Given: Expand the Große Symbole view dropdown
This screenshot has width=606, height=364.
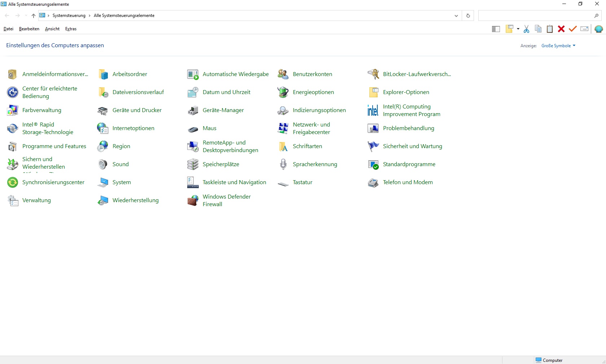Looking at the screenshot, I should (558, 46).
